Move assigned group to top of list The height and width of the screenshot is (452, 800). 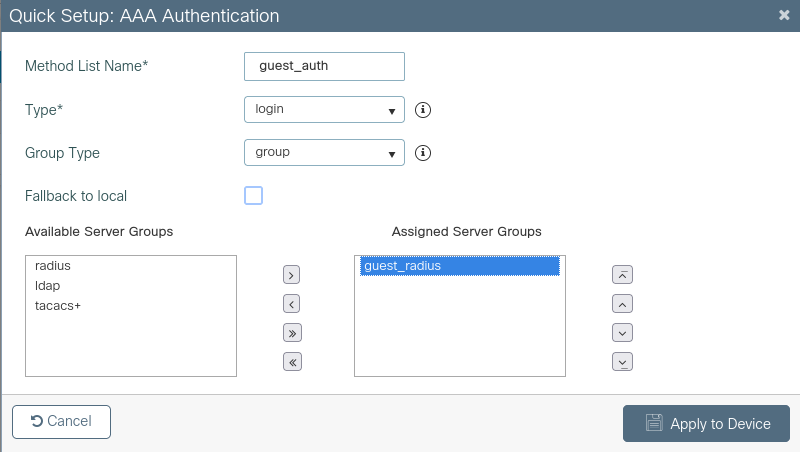(x=622, y=275)
